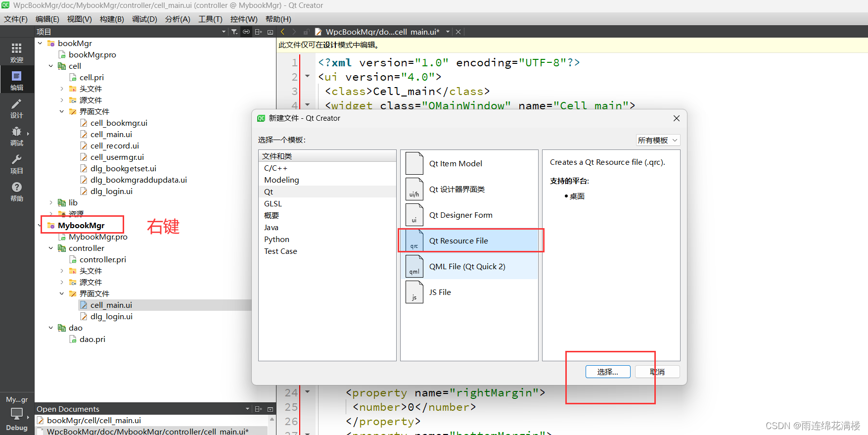Open the 构建(B) menu
This screenshot has width=868, height=435.
coord(112,19)
